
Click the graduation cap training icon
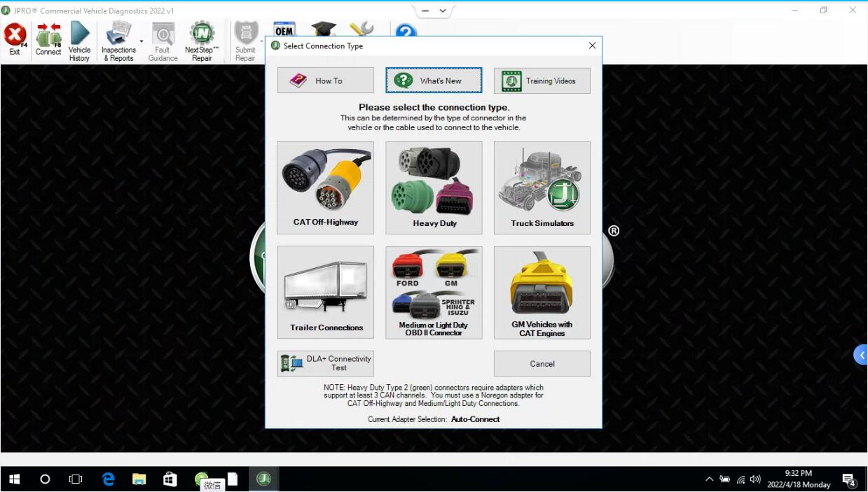(x=324, y=29)
